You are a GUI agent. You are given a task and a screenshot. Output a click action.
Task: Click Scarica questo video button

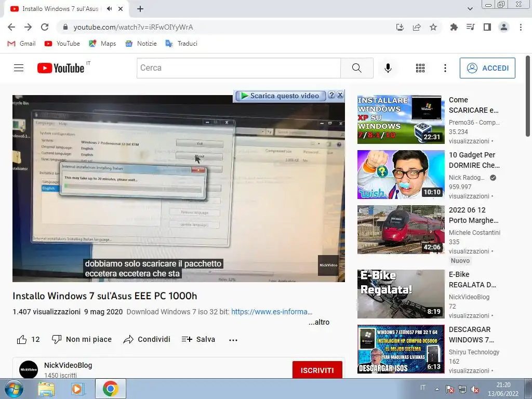tap(280, 96)
